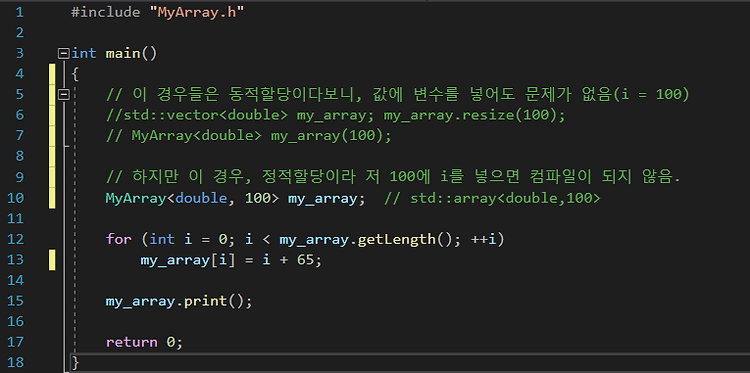Click the double template argument on line 10

(x=201, y=198)
